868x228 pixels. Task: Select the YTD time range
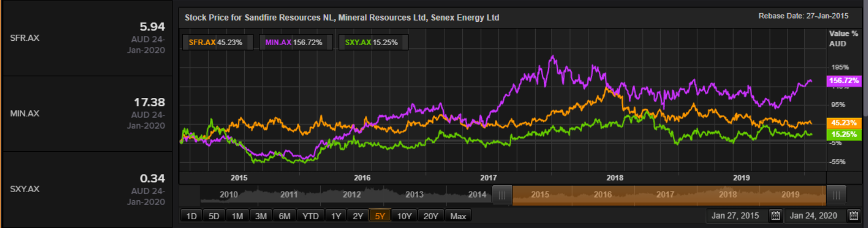click(311, 216)
